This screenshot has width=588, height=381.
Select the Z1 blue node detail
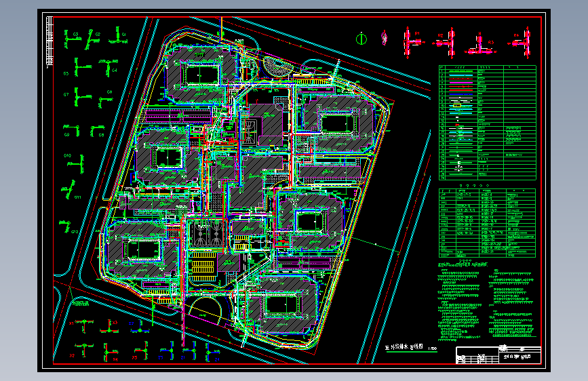click(x=191, y=351)
